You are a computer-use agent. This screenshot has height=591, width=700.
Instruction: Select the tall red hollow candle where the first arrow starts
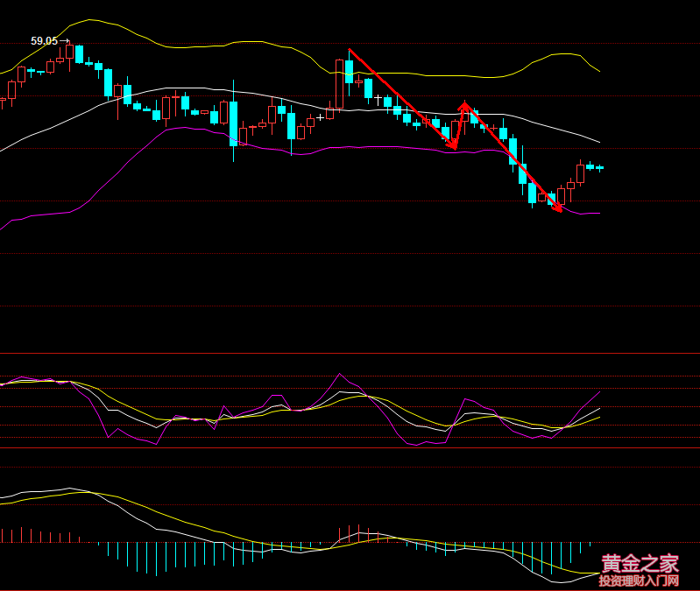[339, 83]
